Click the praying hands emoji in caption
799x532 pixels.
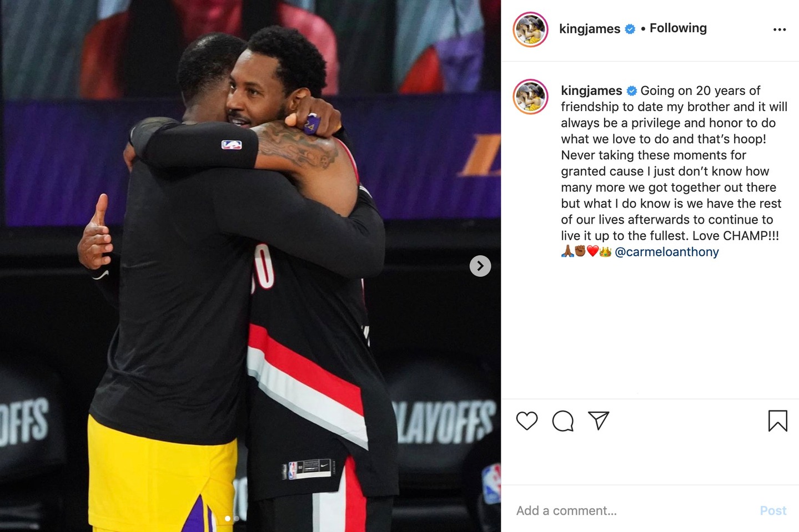click(x=567, y=252)
